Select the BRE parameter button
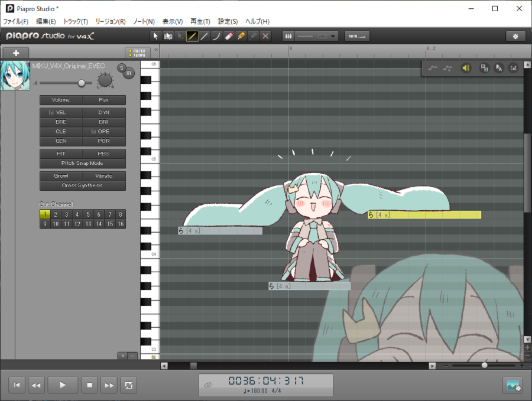Screen dimensions: 532x401 click(x=61, y=122)
